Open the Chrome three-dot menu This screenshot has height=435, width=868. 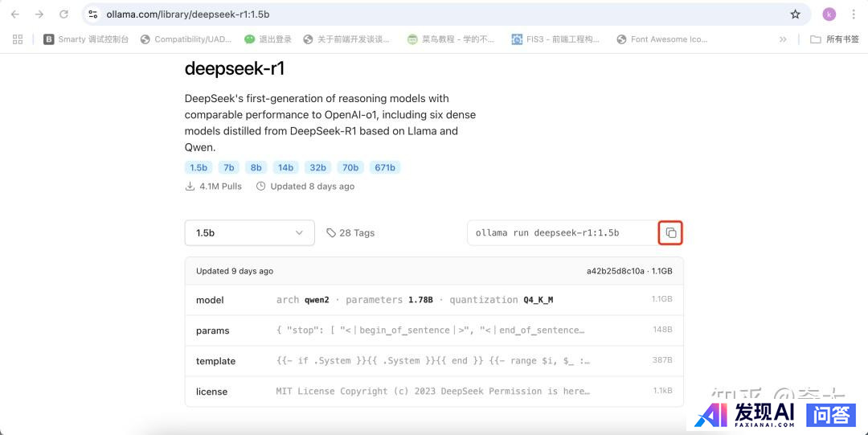click(853, 14)
